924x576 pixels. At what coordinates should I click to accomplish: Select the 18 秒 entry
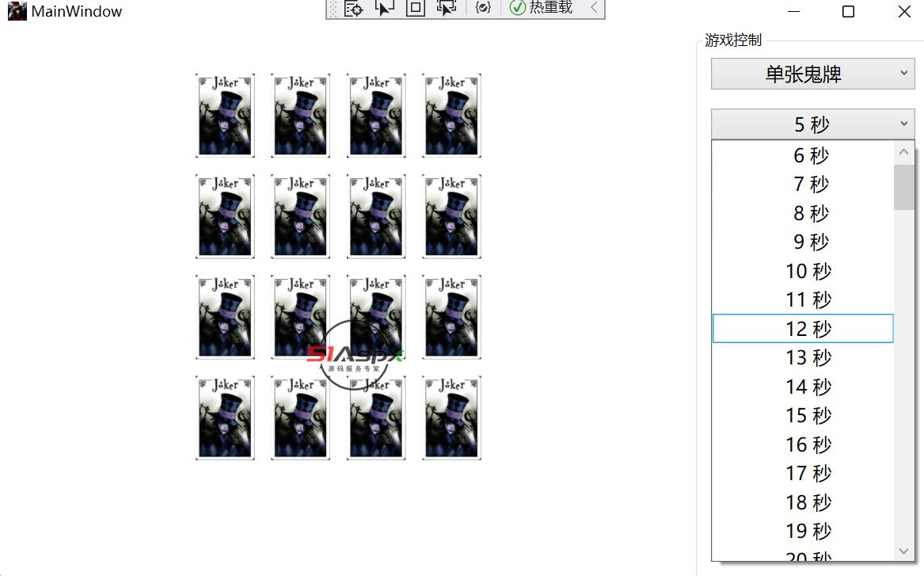point(803,502)
